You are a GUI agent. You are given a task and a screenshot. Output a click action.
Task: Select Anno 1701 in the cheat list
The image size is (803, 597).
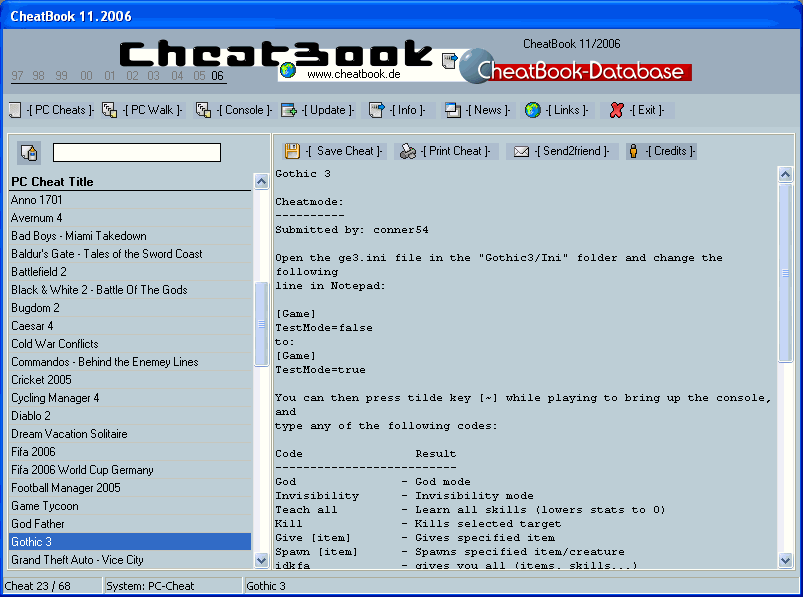(x=130, y=200)
